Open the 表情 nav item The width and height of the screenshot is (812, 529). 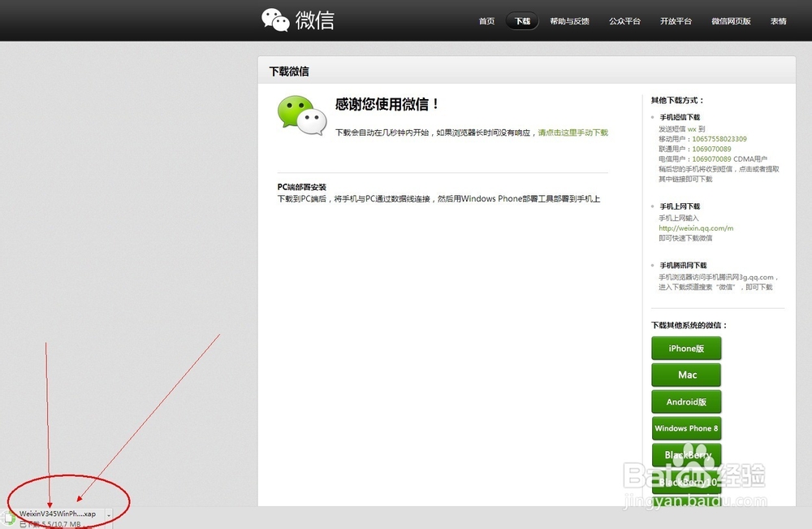tap(778, 21)
